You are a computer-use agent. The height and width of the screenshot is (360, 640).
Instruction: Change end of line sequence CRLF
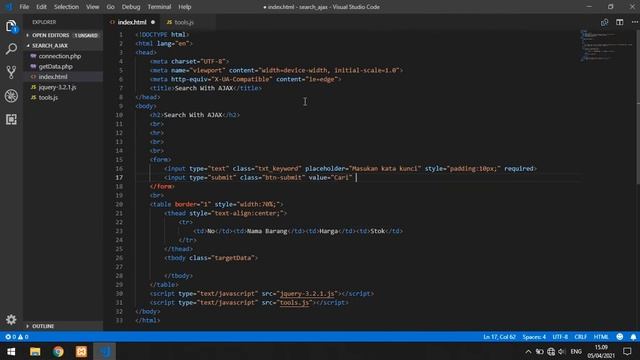tap(580, 337)
